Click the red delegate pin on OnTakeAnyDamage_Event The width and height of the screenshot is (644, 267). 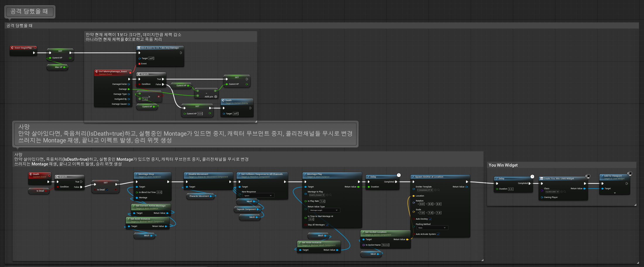coord(130,72)
